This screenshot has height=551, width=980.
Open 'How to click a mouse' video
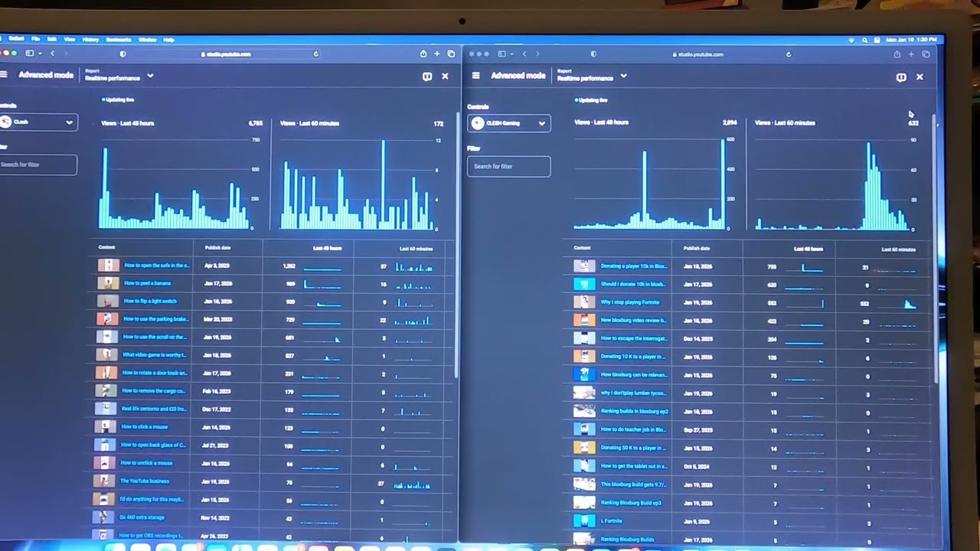(144, 427)
